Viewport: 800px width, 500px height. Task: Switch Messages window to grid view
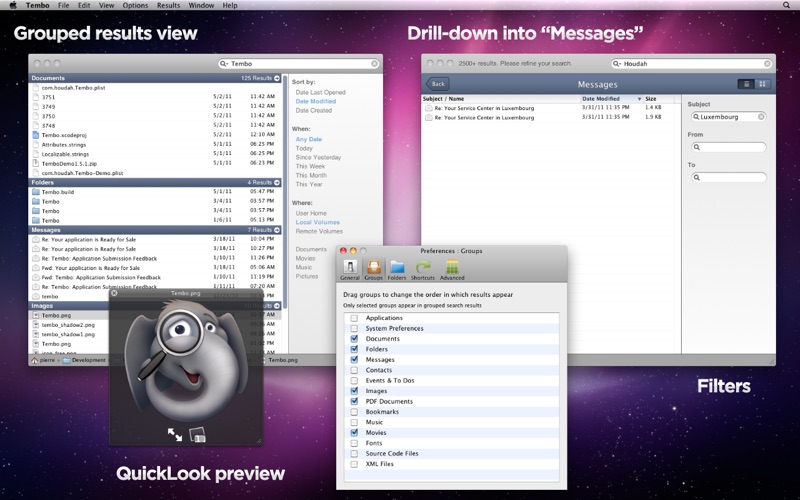point(762,84)
